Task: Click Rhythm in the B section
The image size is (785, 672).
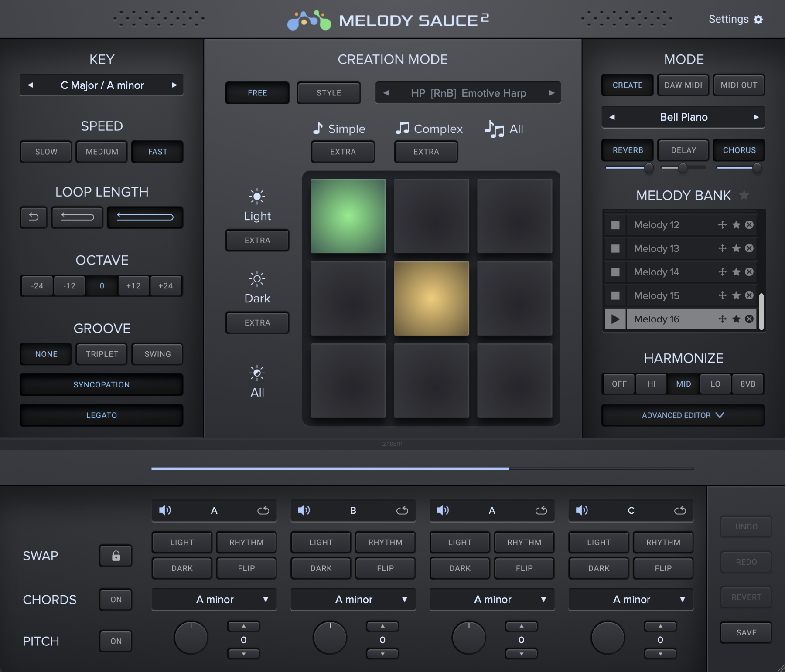Action: tap(385, 543)
